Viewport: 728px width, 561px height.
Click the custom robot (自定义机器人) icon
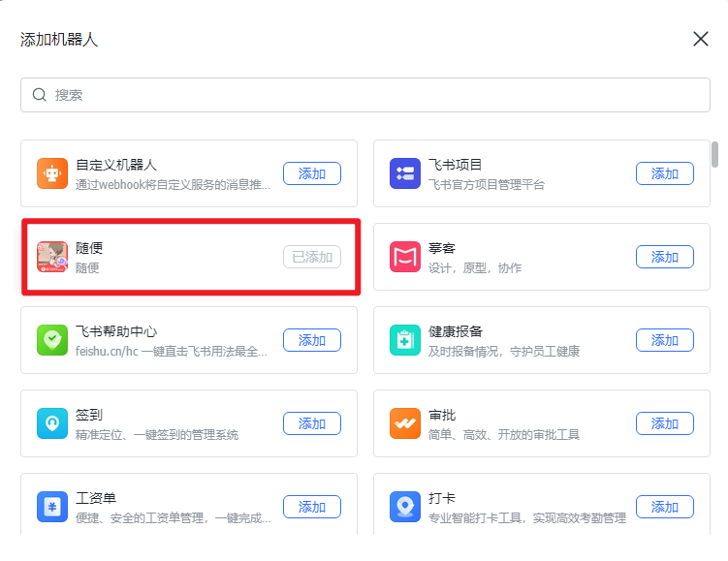coord(52,173)
